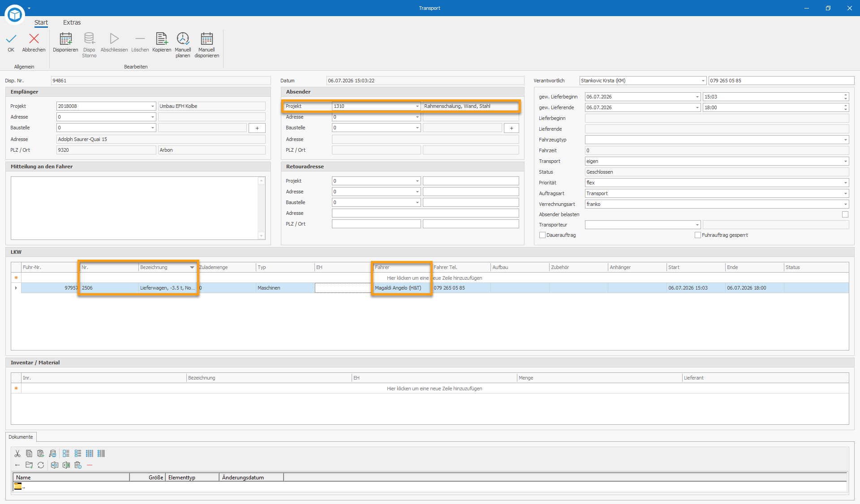Viewport: 860px width, 504px height.
Task: Select the three-column view icon in Dokumente
Action: [90, 453]
